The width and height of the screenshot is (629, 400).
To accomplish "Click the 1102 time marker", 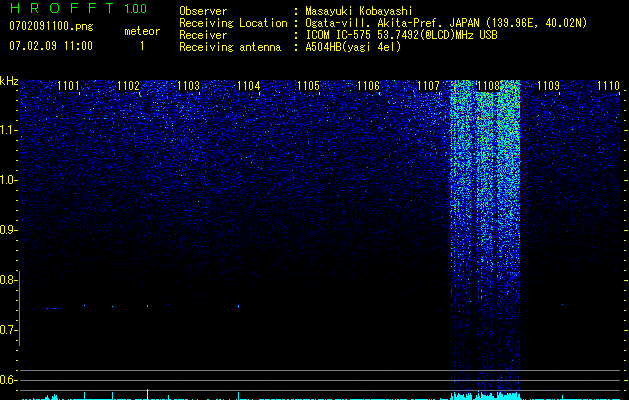I will (128, 85).
